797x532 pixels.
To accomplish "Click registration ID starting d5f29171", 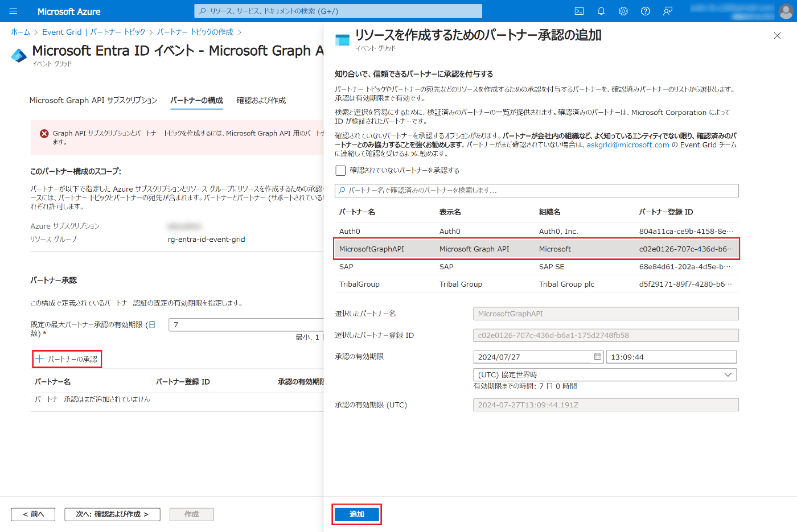I will [x=685, y=284].
